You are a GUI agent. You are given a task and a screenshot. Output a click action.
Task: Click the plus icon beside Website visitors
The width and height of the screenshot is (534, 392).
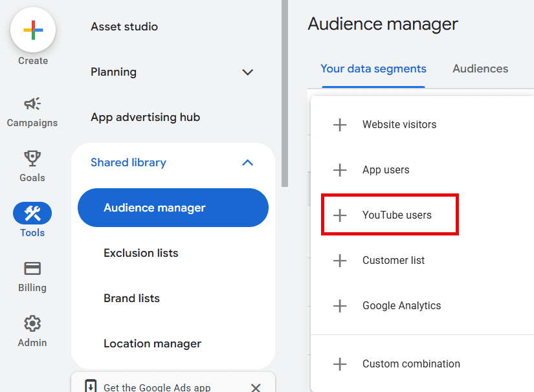340,125
